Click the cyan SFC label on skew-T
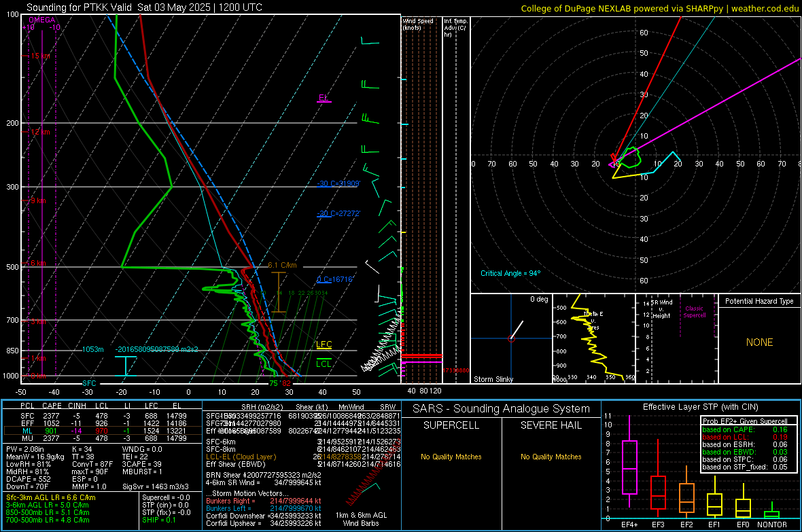Image resolution: width=802 pixels, height=532 pixels. [x=89, y=383]
